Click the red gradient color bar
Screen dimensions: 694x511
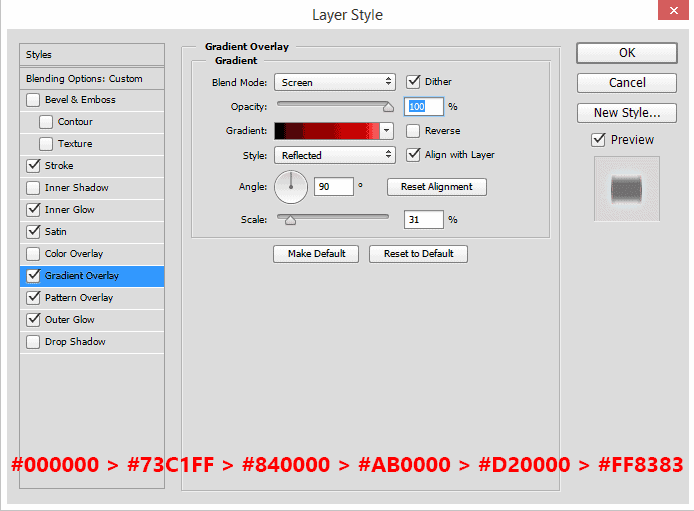pos(326,131)
